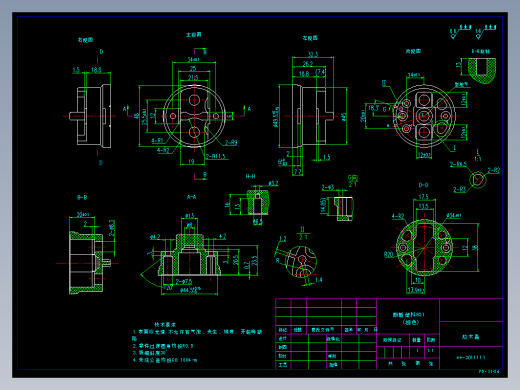Select the φ5.5 dimension under H-H section

258,222
